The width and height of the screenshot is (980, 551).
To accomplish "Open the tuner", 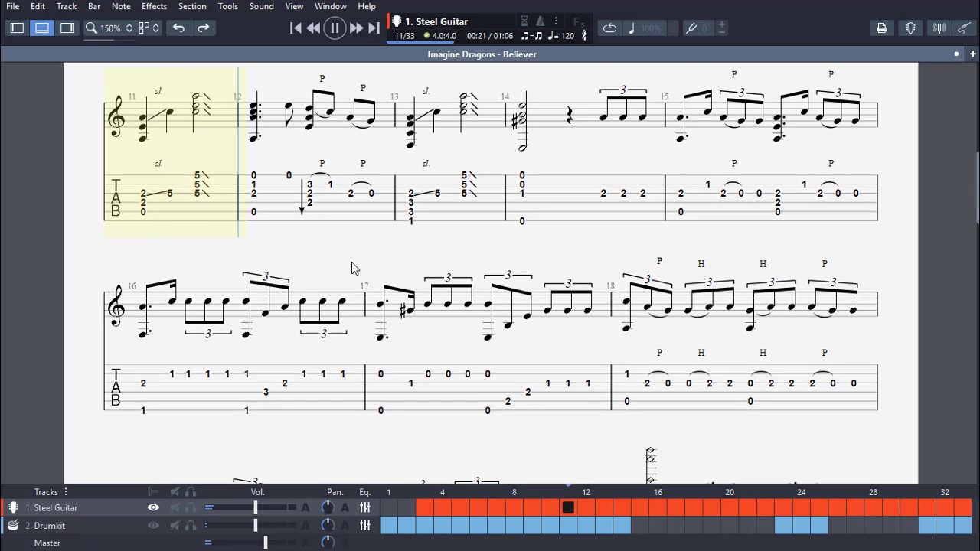I will 939,28.
